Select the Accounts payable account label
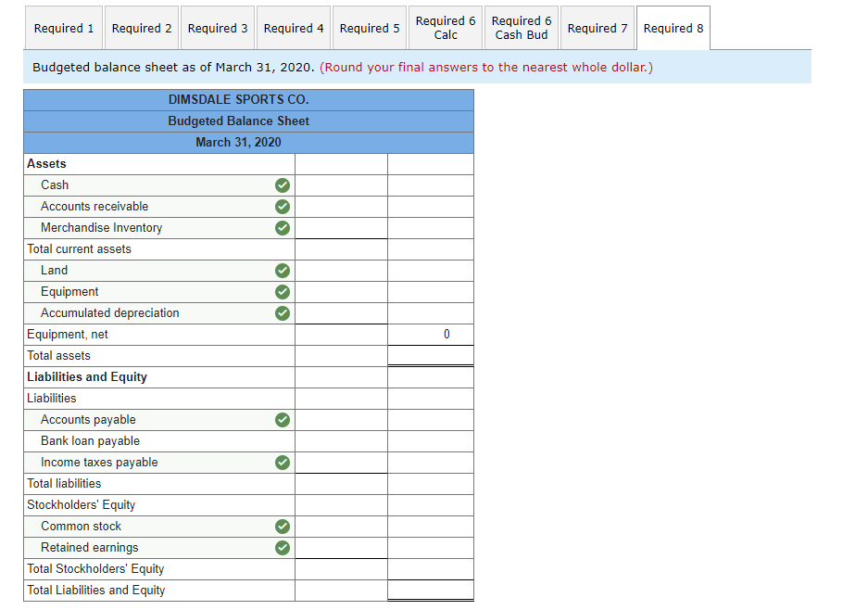This screenshot has width=868, height=610. 88,420
